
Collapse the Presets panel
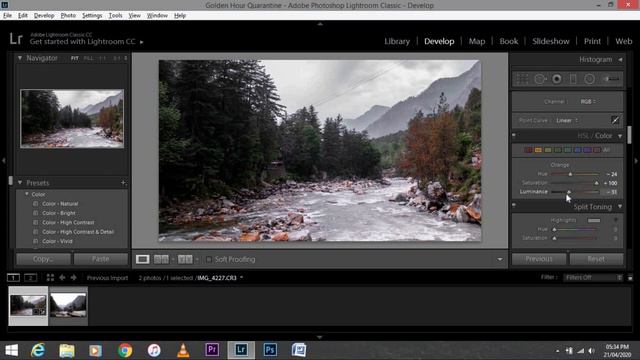point(20,182)
